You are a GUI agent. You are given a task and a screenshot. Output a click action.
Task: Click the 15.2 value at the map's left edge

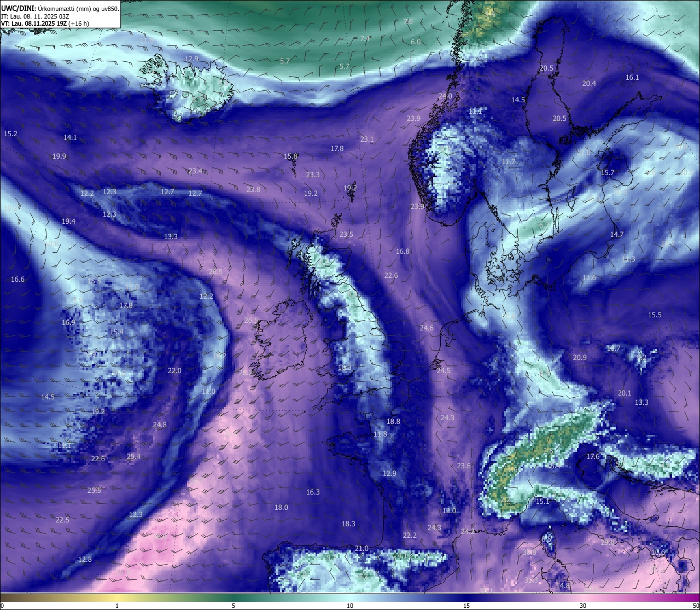[x=10, y=133]
